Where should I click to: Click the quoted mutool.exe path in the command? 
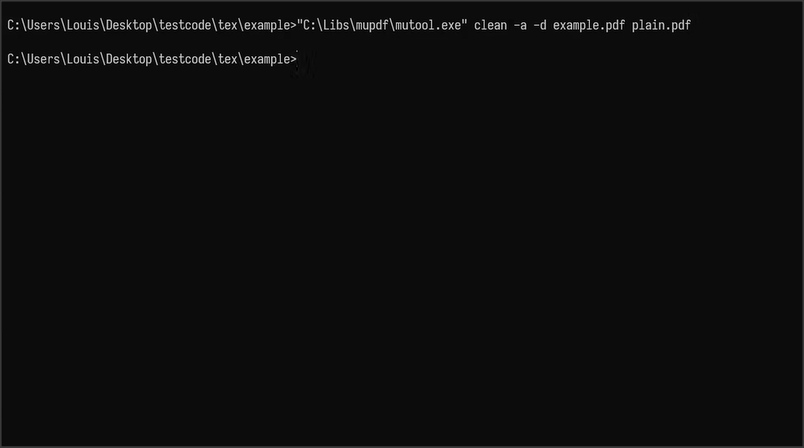382,25
